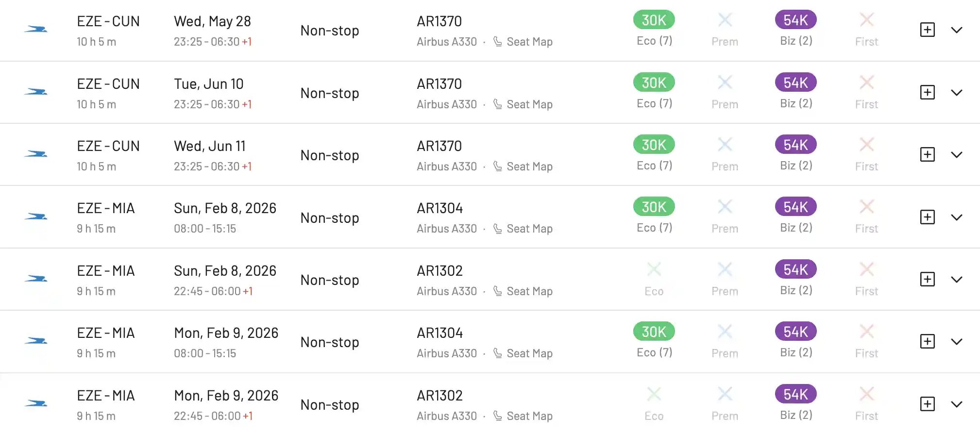Choose the 54K Biz fare on Sun, Feb 8 AR1302
Screen dimensions: 980x434
point(796,269)
